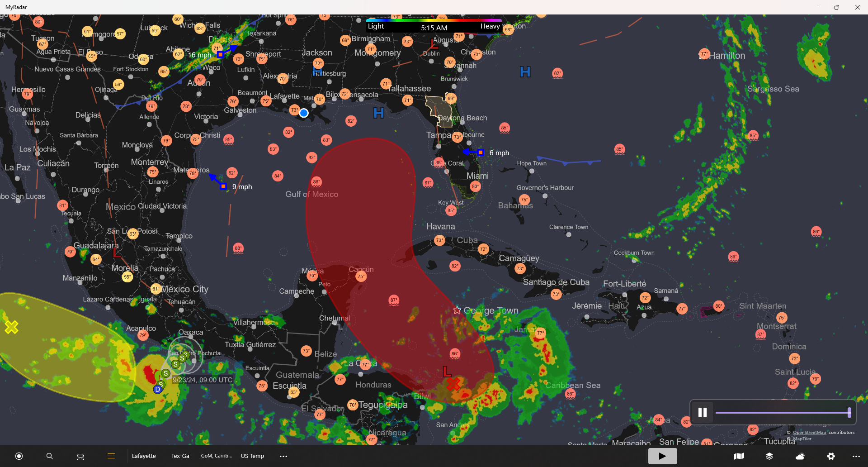The width and height of the screenshot is (868, 467).
Task: Open the weather forecast cloud-sun icon
Action: pos(800,456)
